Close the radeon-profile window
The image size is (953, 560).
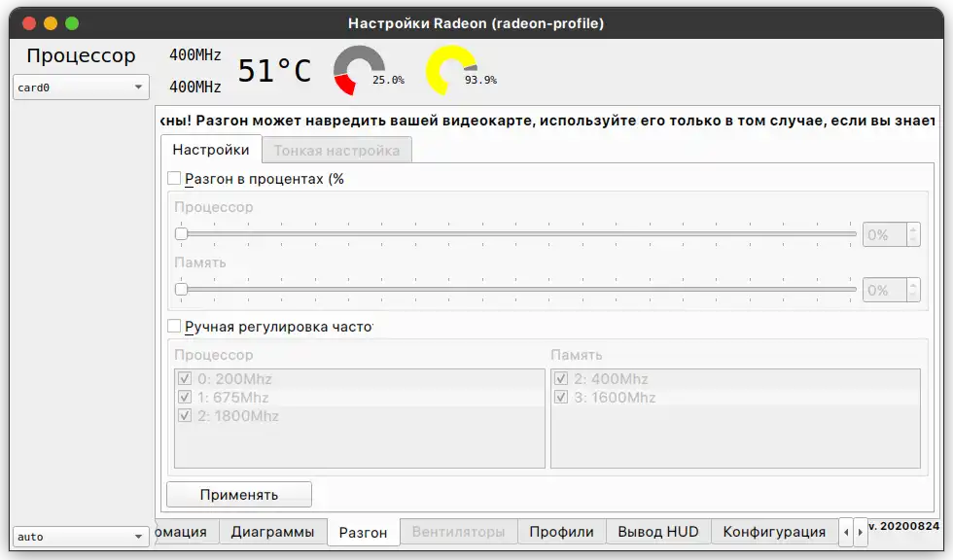28,23
